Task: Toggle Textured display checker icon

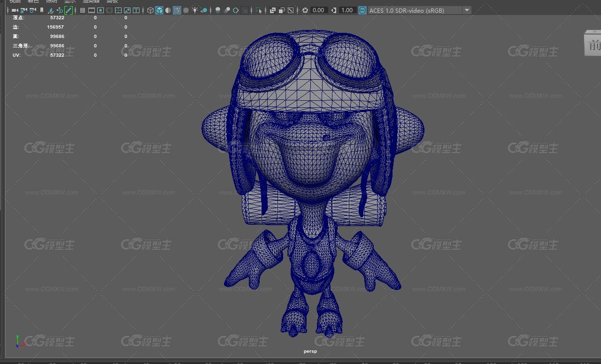Action: coord(186,10)
